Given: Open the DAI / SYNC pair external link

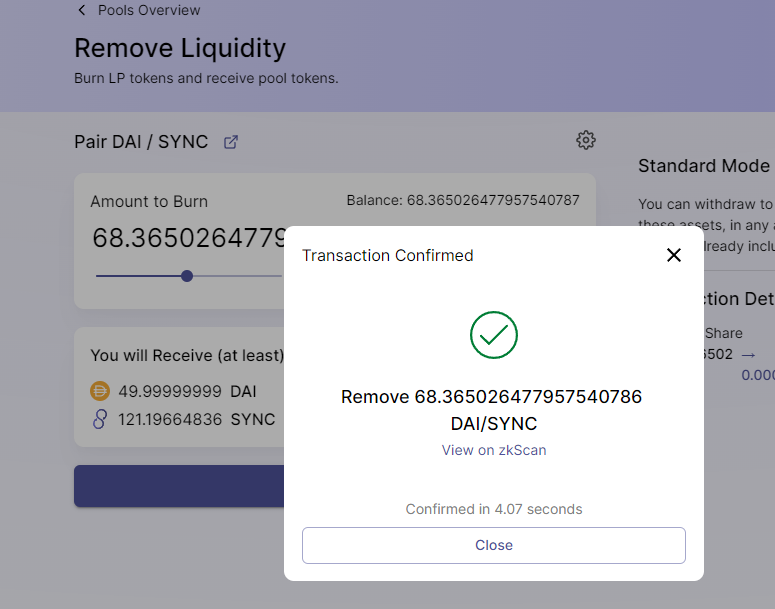Looking at the screenshot, I should pos(231,142).
